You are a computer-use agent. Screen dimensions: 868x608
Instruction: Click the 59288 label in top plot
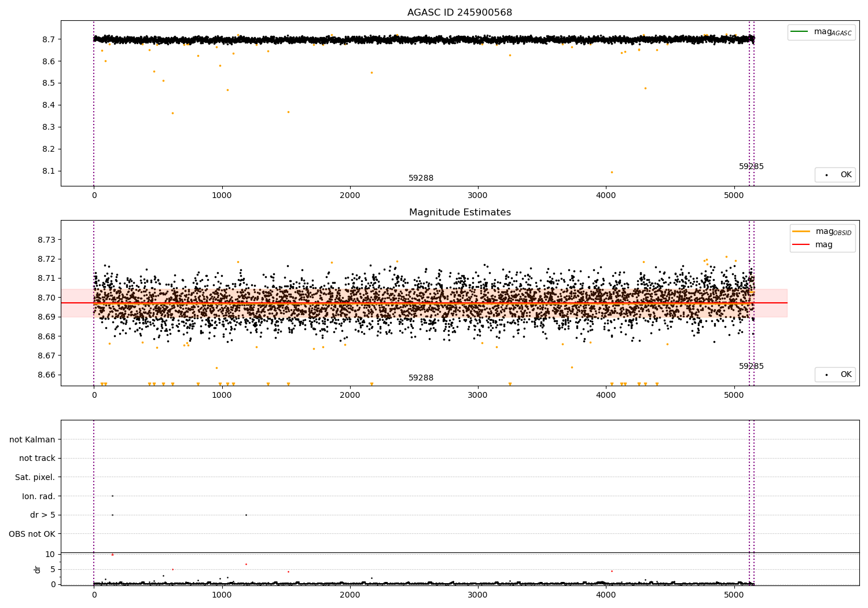point(421,178)
